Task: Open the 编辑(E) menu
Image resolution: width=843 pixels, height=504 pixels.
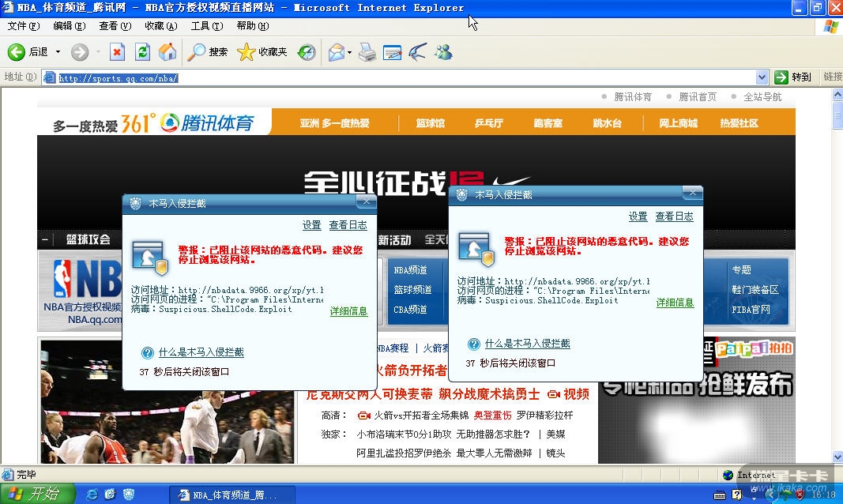Action: click(x=70, y=26)
